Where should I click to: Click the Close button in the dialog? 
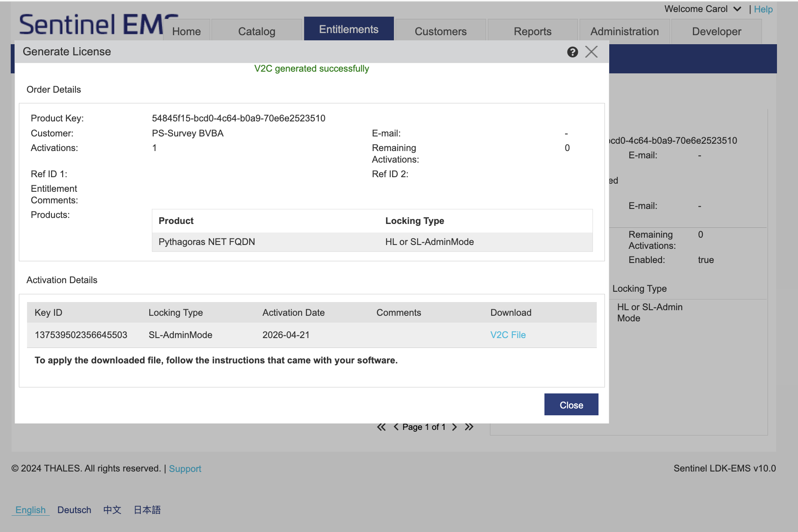click(571, 405)
